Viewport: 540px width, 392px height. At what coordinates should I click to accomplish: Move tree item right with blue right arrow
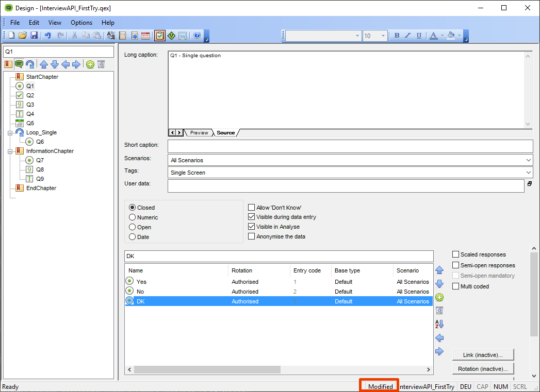click(x=76, y=64)
